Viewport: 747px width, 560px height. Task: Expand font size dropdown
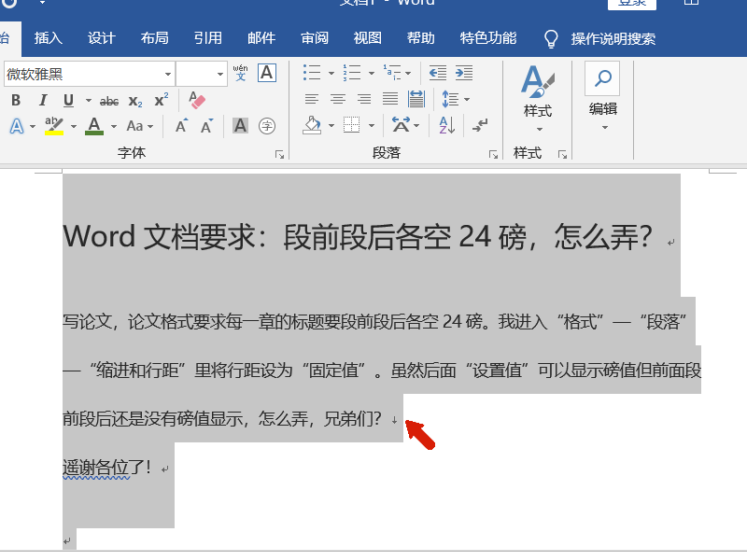tap(219, 74)
